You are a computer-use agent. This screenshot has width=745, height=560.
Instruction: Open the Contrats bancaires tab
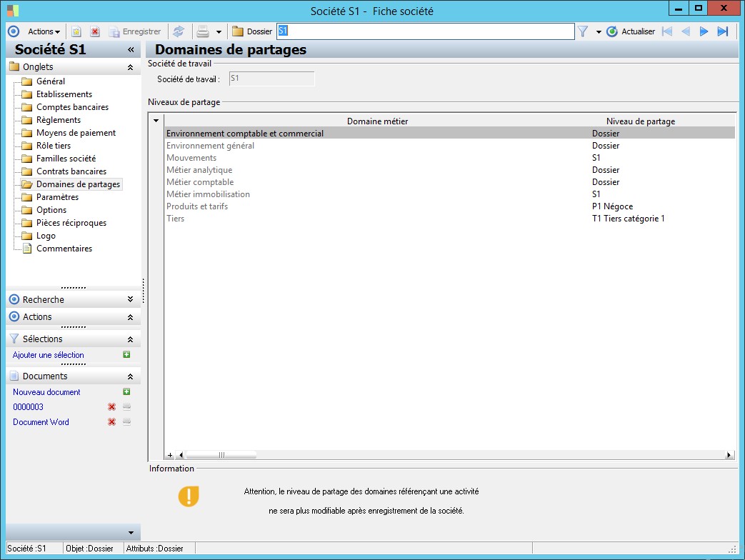(71, 171)
